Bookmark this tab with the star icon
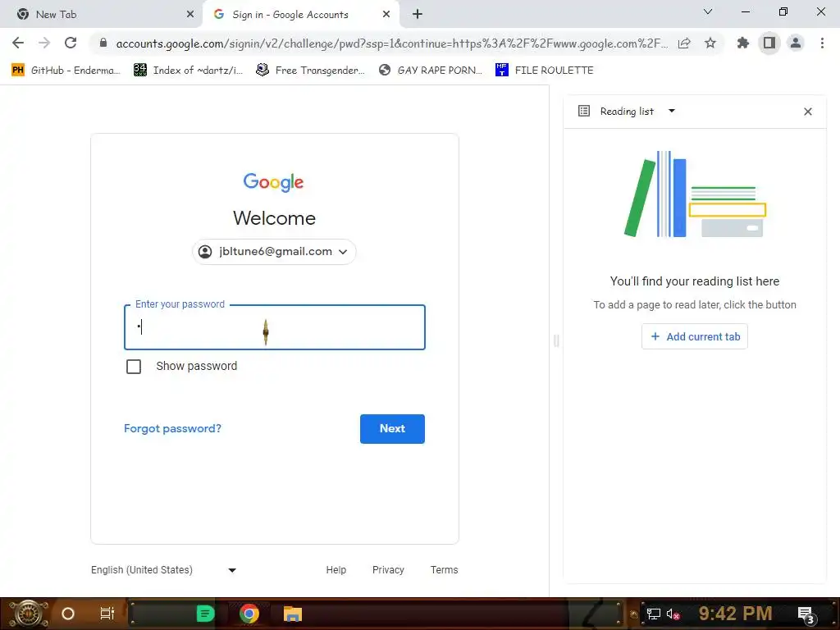This screenshot has width=840, height=630. click(710, 43)
